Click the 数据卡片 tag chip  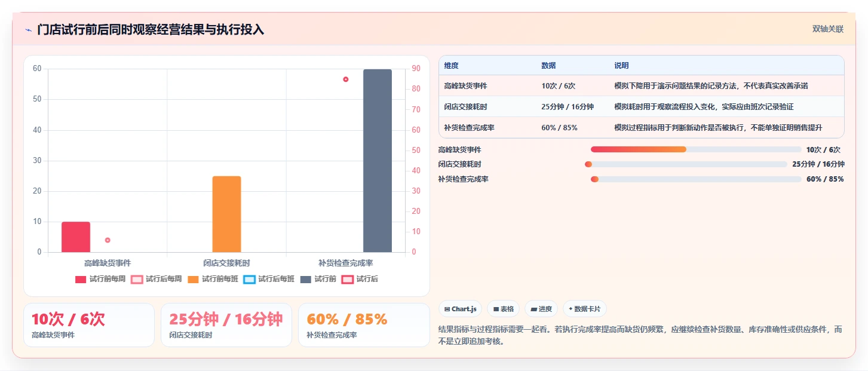pos(585,309)
